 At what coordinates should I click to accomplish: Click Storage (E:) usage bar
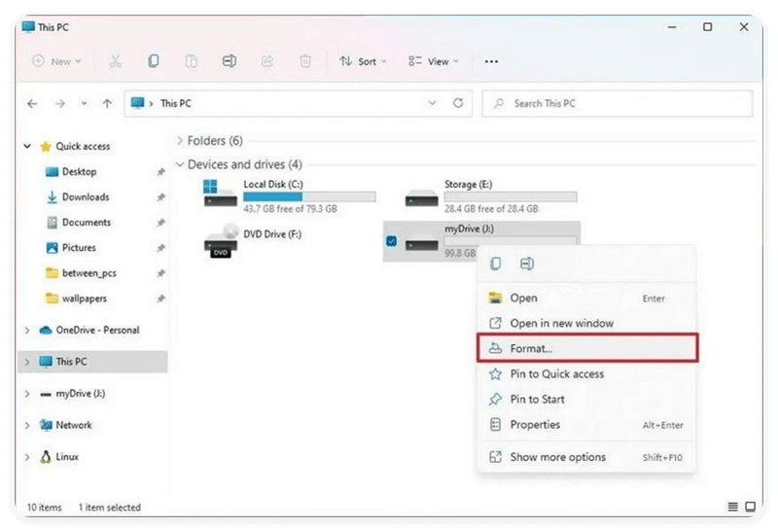(511, 196)
